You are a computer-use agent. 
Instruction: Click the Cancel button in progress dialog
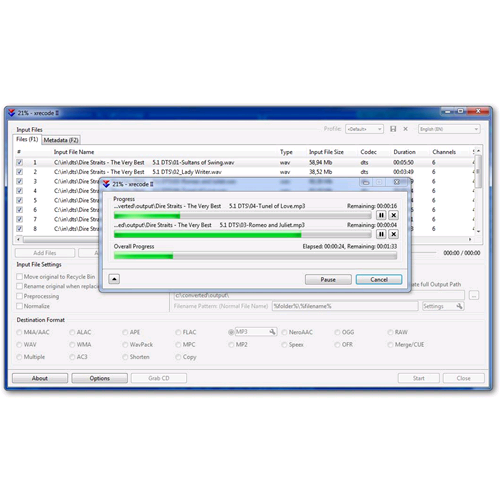pos(379,279)
